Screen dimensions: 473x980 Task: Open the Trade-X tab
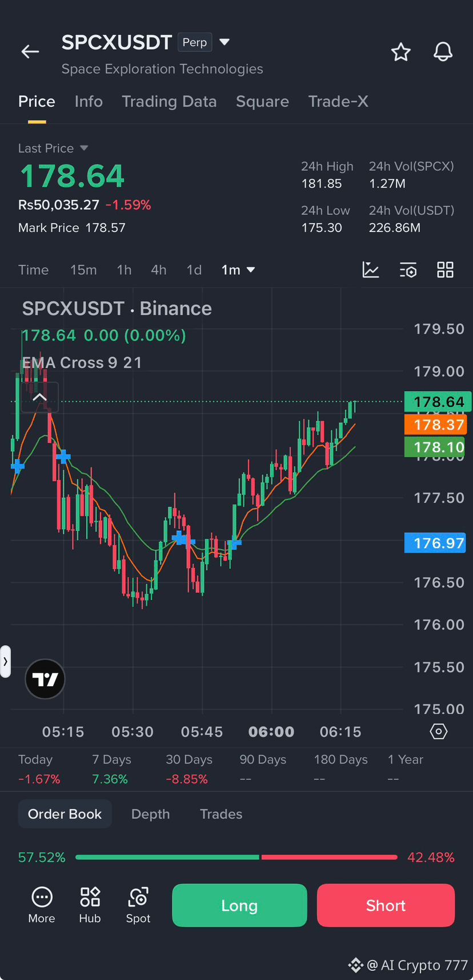tap(338, 102)
